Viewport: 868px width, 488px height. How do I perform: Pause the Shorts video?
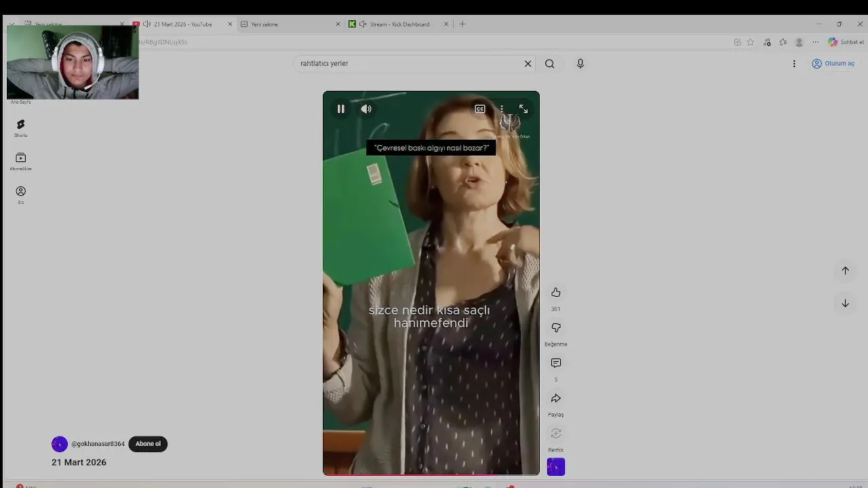[341, 109]
